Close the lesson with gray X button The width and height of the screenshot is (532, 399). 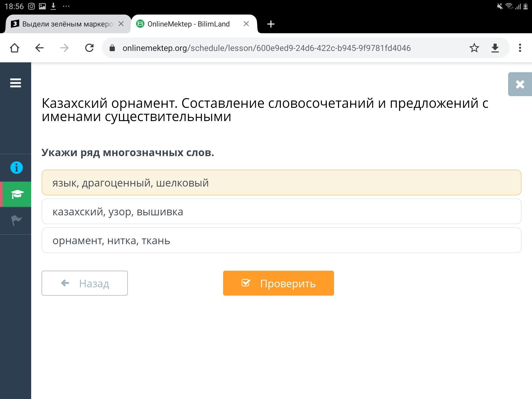coord(520,84)
